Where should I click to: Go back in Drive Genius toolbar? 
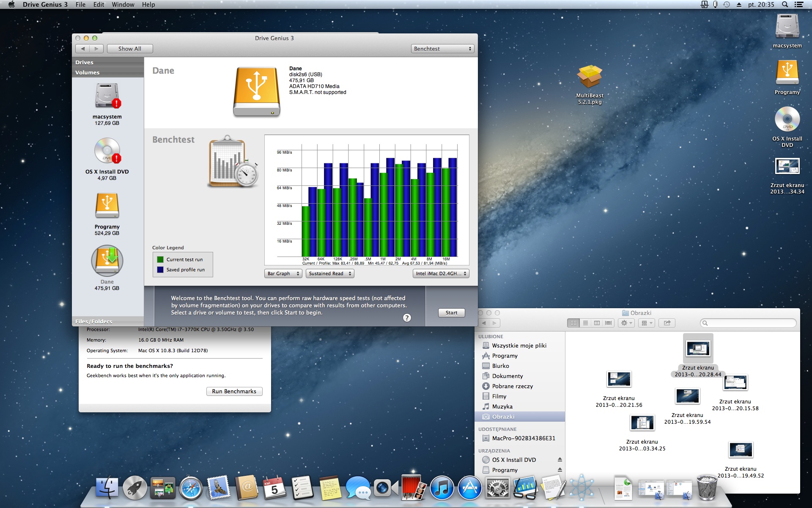point(83,49)
